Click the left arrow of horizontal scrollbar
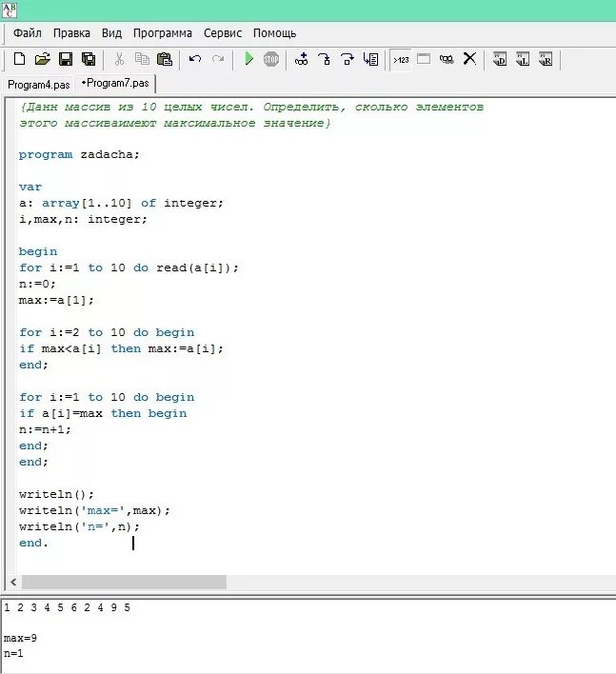This screenshot has width=616, height=674. tap(13, 583)
